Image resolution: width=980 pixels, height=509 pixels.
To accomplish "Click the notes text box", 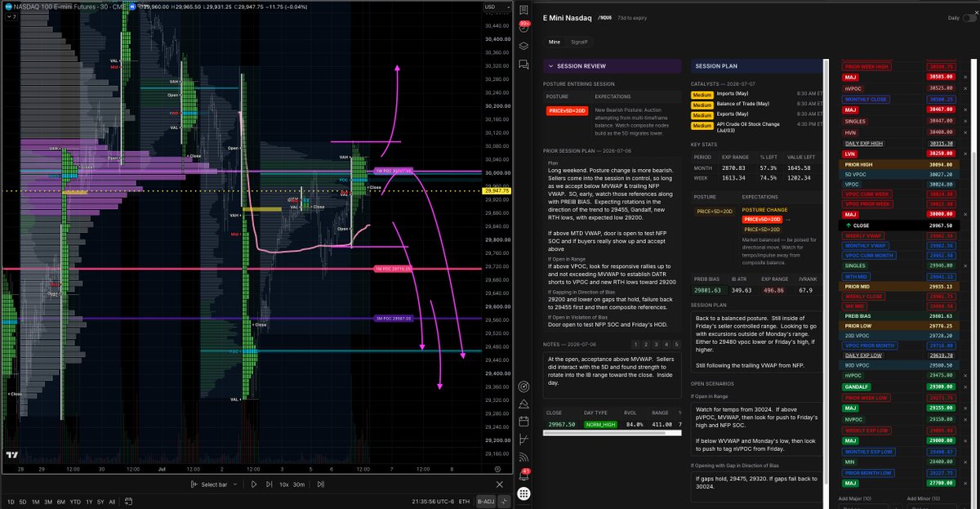I will coord(612,375).
